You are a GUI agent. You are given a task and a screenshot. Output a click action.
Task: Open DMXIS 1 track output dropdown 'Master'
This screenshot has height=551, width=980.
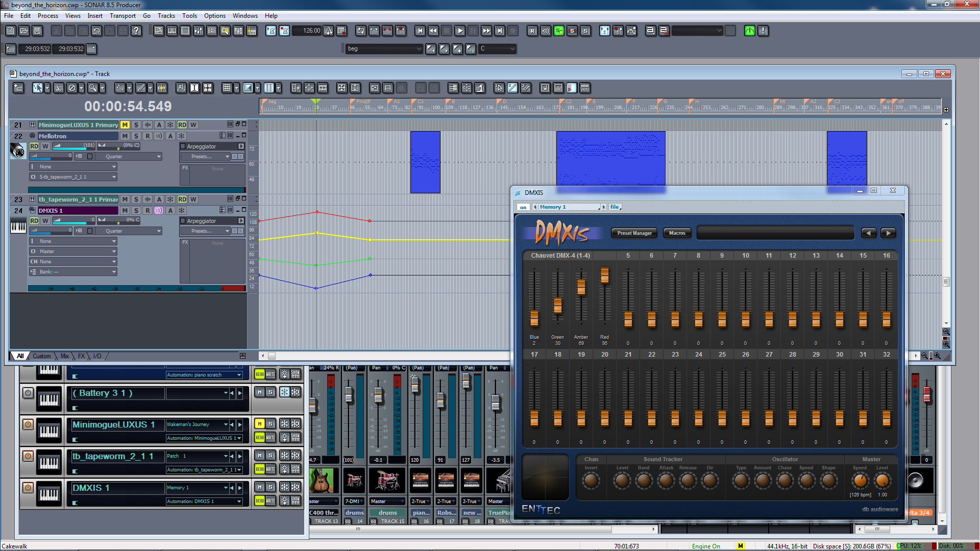coord(73,252)
